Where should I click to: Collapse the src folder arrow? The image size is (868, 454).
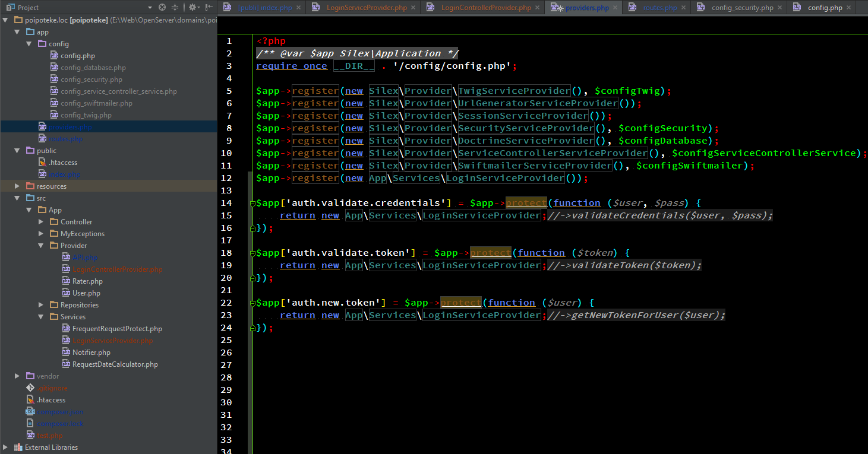tap(17, 198)
